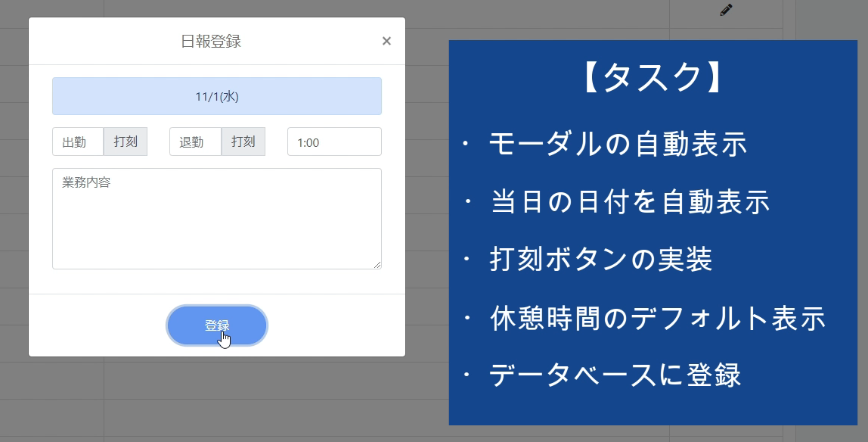The image size is (868, 442).
Task: Click the 退勤 time input field
Action: click(195, 142)
